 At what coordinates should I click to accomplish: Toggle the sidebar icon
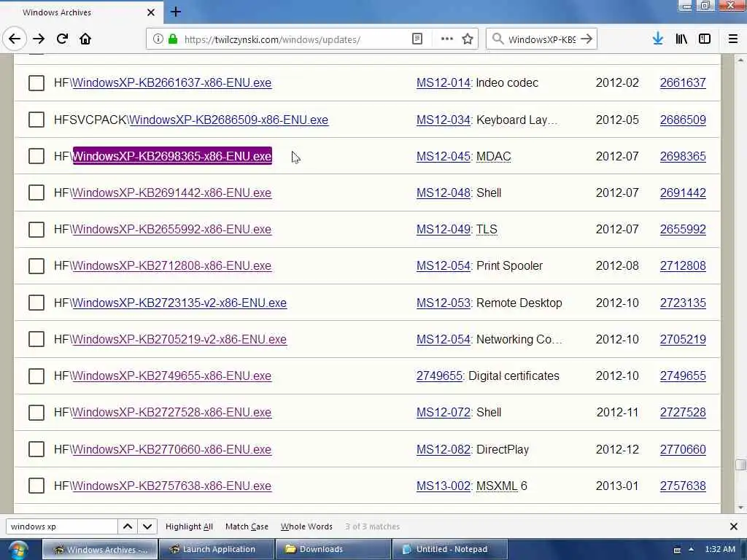[x=705, y=39]
